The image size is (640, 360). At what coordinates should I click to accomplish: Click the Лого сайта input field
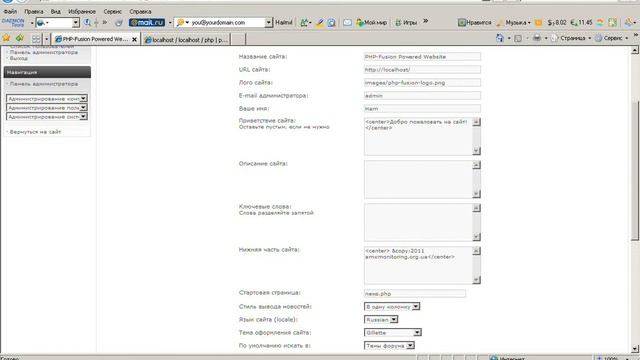point(422,83)
